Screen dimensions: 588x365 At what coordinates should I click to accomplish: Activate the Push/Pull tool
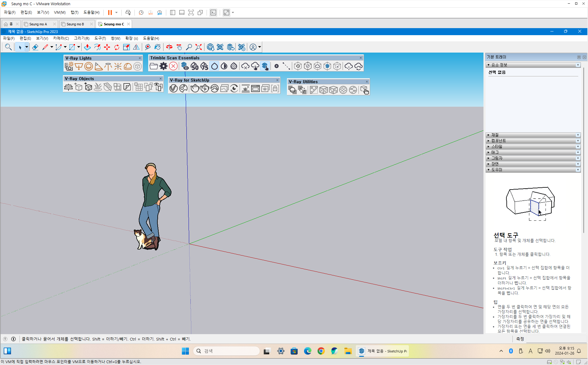click(87, 47)
